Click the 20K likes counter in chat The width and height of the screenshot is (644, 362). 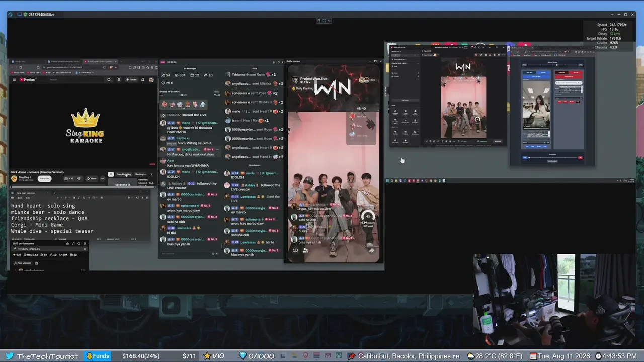pos(167,83)
